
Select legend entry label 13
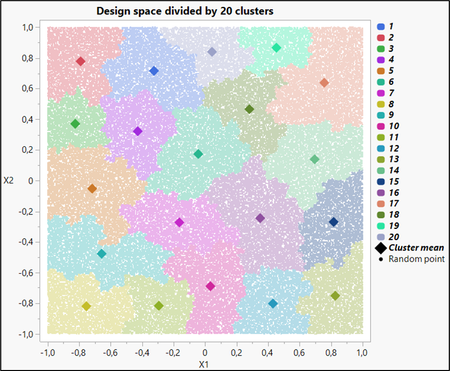click(x=394, y=159)
